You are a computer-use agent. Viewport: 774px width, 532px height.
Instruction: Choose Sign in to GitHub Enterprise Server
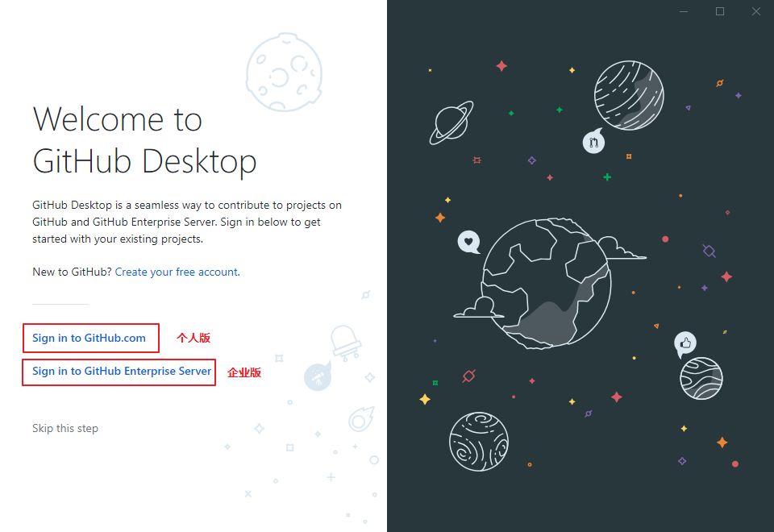tap(122, 371)
